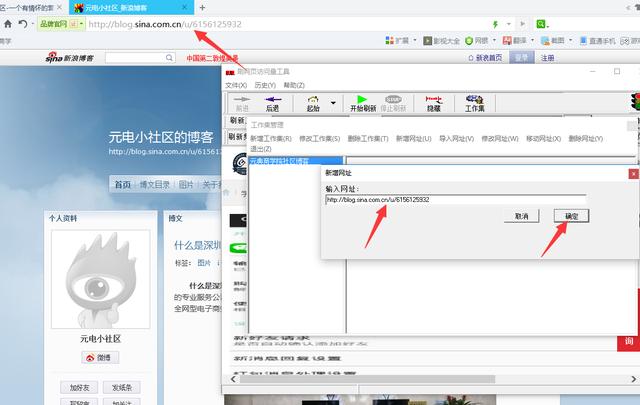Viewport: 640px width, 405px height.
Task: Click the 后退 back arrow toolbar icon
Action: tap(273, 103)
